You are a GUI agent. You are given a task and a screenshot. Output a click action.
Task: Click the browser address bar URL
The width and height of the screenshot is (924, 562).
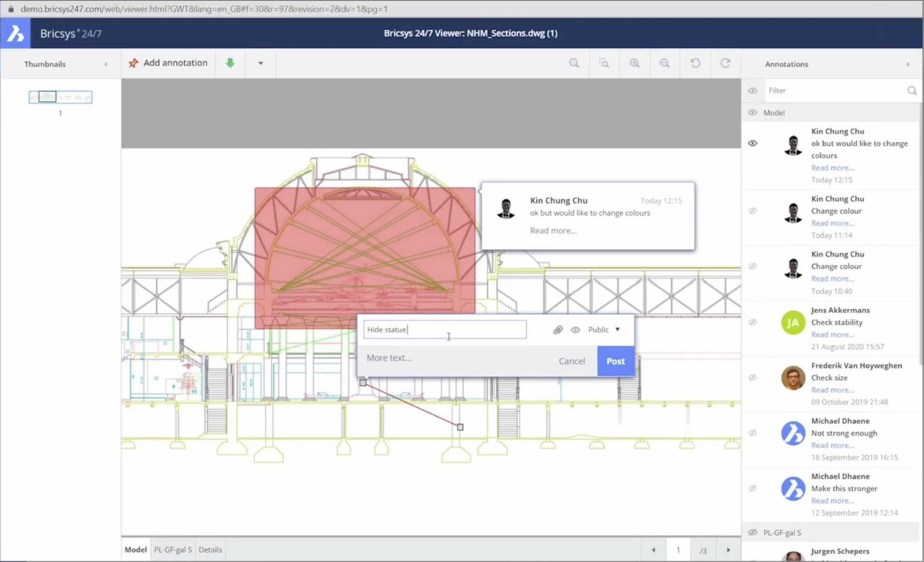pyautogui.click(x=204, y=9)
